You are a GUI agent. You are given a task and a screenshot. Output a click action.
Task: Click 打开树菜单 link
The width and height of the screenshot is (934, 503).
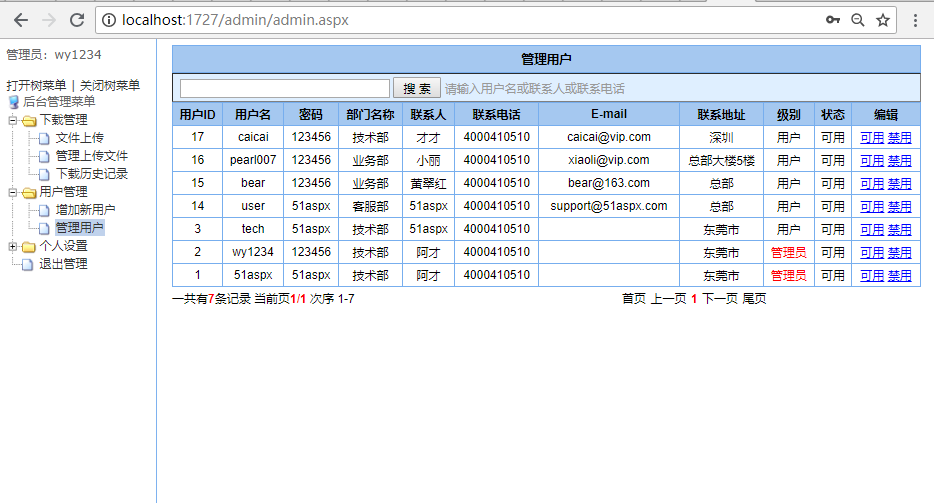coord(36,85)
